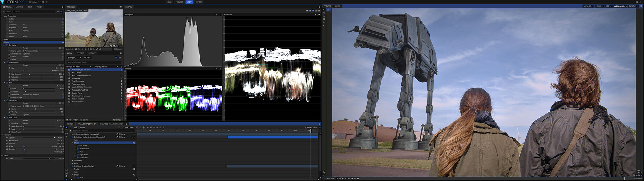Expand the Transform section in the timeline

(x=73, y=160)
